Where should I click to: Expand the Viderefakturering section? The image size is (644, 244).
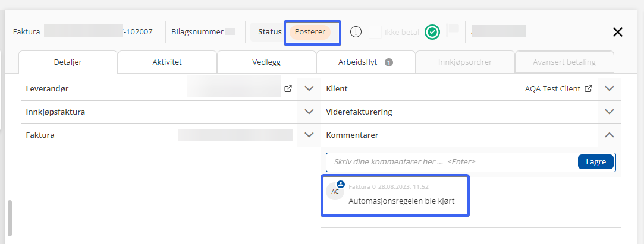click(x=609, y=112)
